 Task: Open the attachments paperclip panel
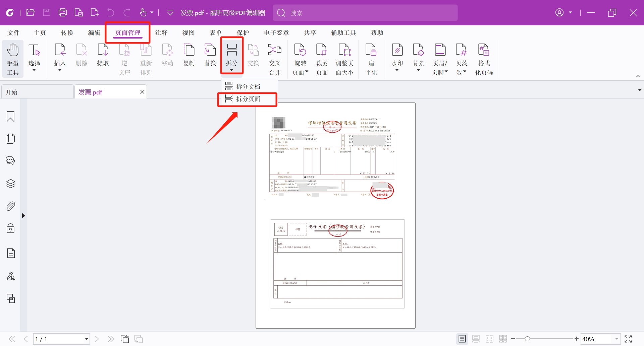(x=10, y=206)
